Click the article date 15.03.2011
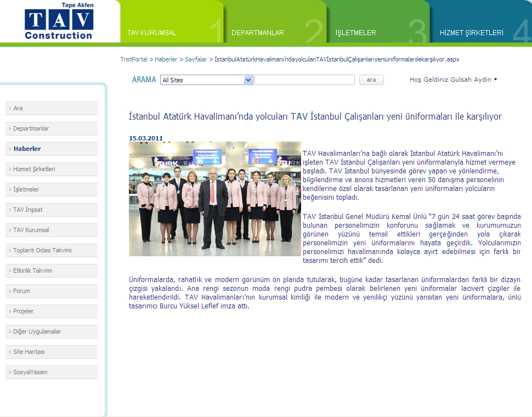532x417 pixels. click(x=146, y=138)
